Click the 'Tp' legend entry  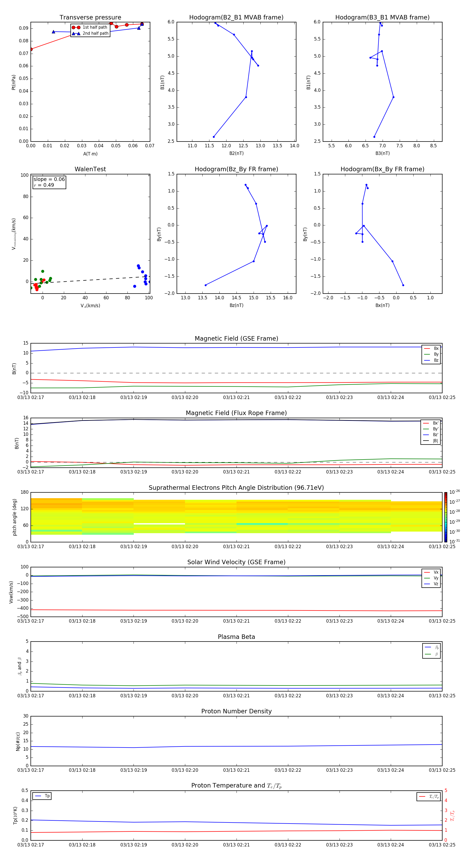pos(42,796)
